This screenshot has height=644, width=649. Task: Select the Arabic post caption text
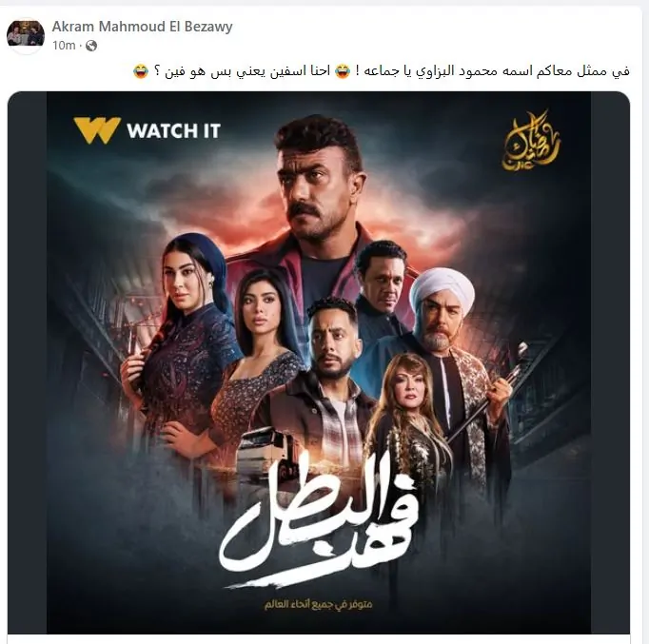[x=382, y=71]
